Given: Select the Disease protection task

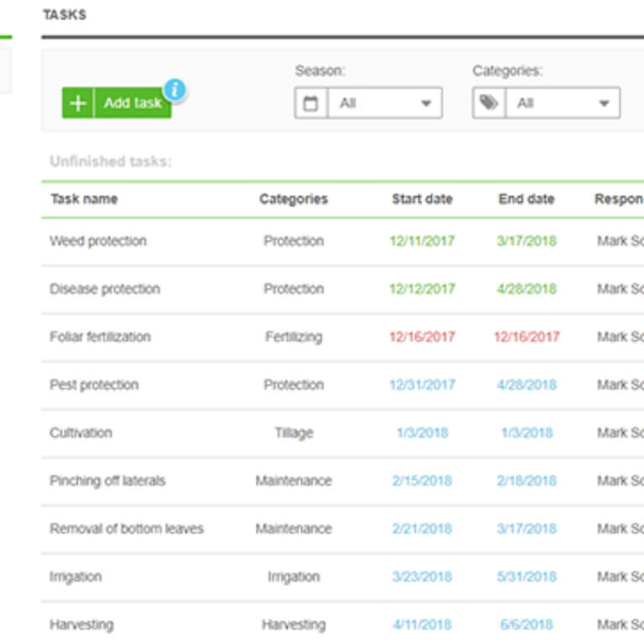Looking at the screenshot, I should 105,288.
